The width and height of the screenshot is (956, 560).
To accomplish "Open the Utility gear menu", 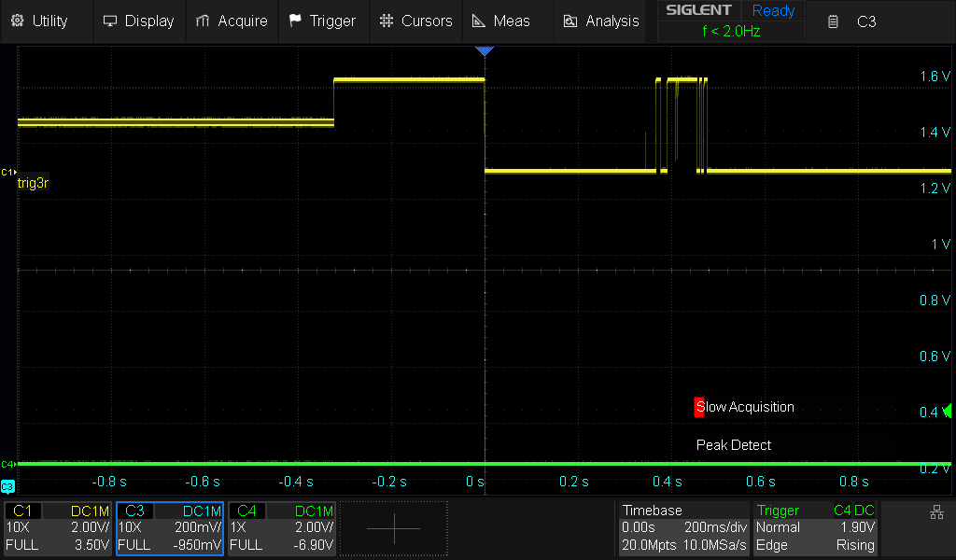I will 40,21.
